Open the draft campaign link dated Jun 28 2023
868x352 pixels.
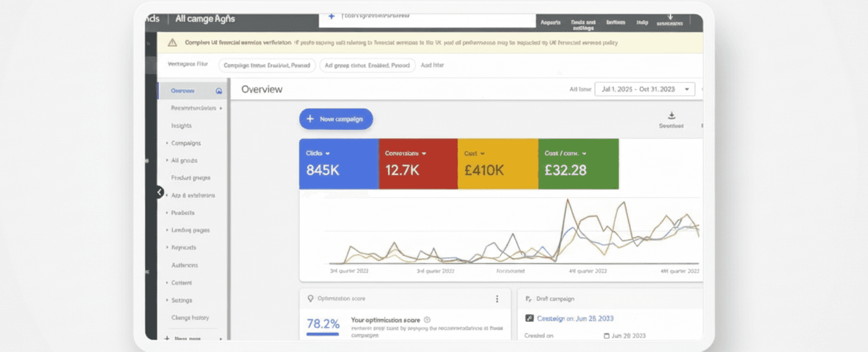point(575,318)
